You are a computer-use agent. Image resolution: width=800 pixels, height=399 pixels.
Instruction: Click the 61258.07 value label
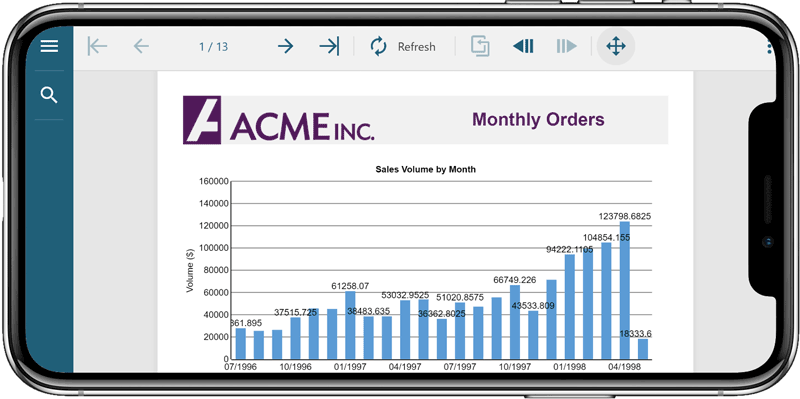click(350, 286)
